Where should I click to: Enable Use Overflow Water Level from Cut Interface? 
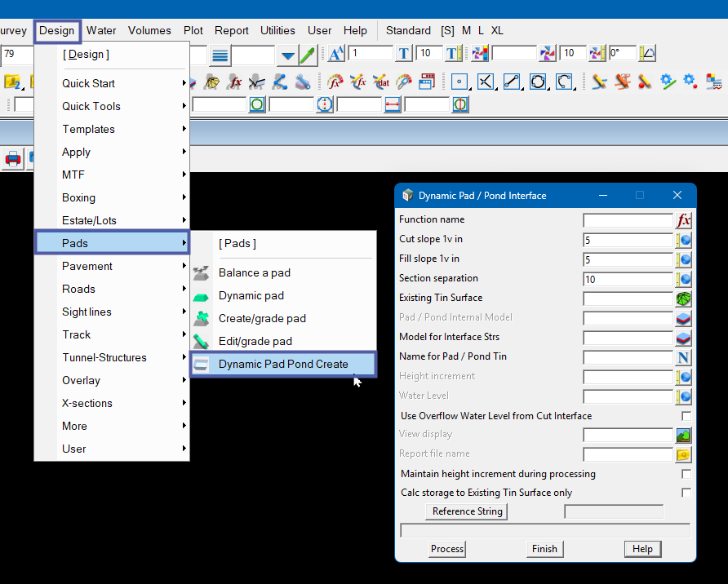686,416
